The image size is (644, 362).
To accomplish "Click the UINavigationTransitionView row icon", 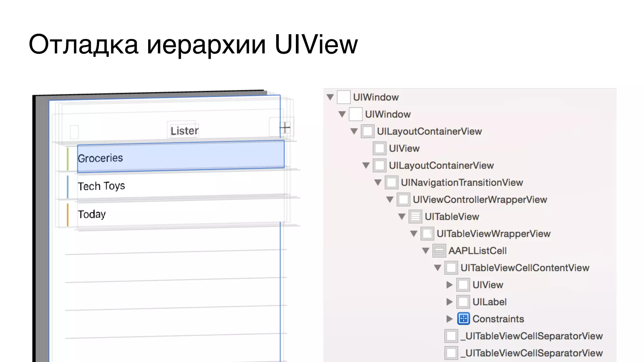I will point(391,182).
